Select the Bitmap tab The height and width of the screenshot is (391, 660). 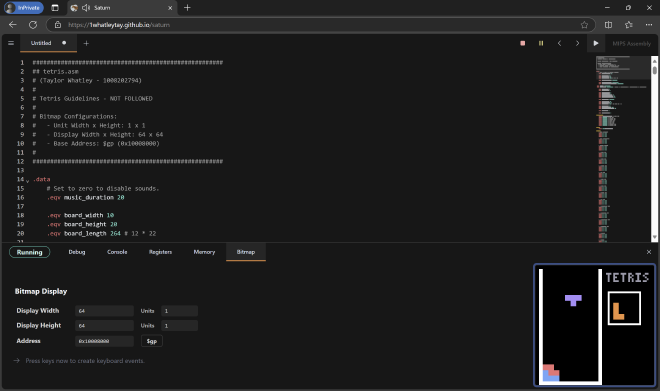click(246, 252)
